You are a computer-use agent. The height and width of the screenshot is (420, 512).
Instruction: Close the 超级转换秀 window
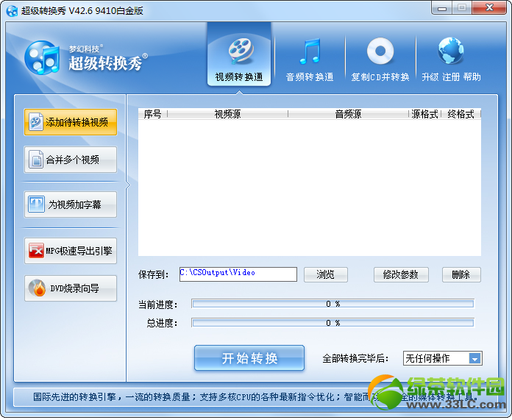click(489, 8)
